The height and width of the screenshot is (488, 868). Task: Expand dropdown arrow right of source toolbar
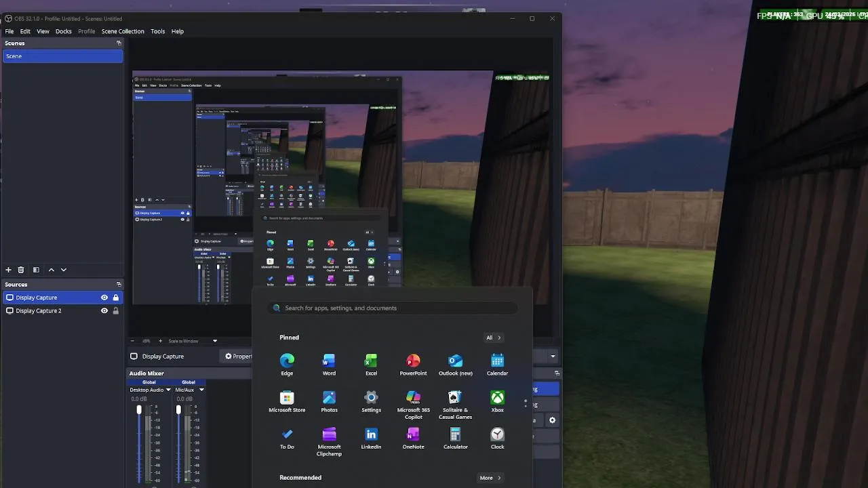pyautogui.click(x=553, y=357)
